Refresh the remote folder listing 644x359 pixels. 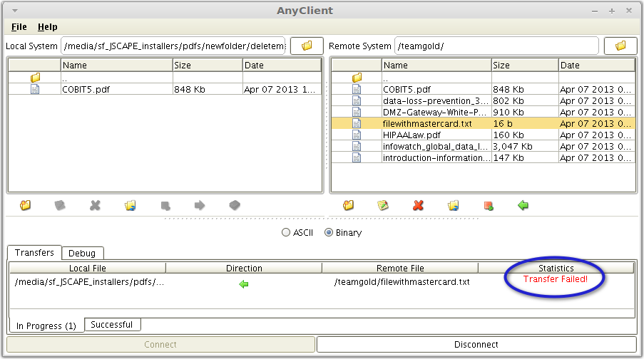(x=454, y=205)
